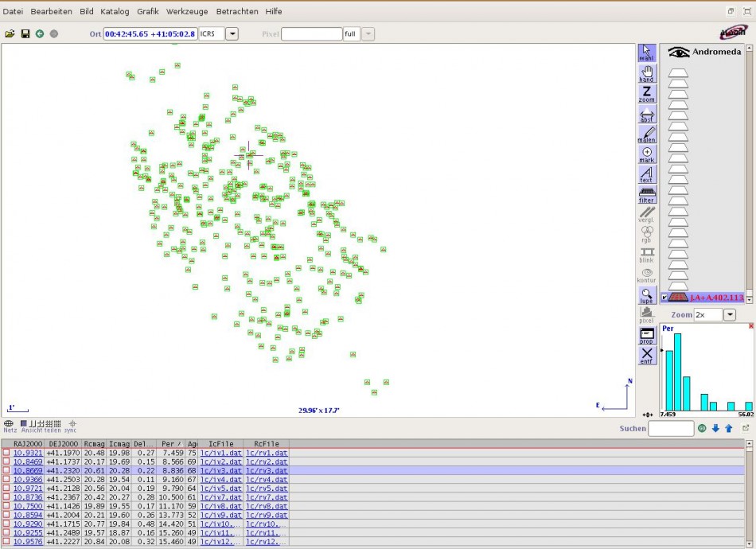Click inside the 'Suchen' search field
Image resolution: width=756 pixels, height=549 pixels.
point(671,428)
